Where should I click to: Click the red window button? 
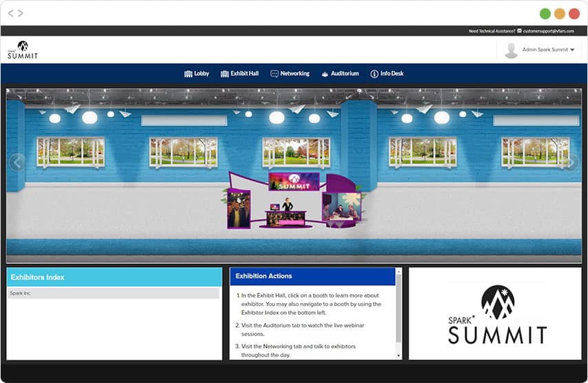coord(574,14)
